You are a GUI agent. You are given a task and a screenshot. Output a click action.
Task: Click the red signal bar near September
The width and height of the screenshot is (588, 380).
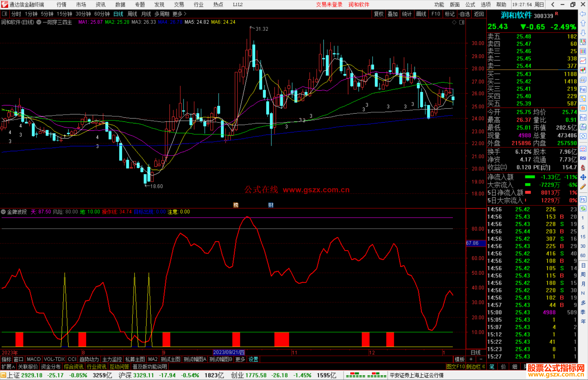(166, 339)
